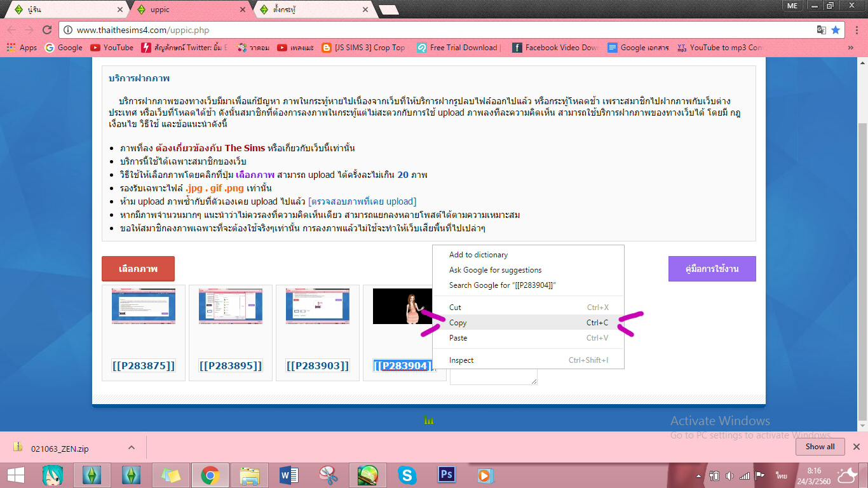This screenshot has height=488, width=868.
Task: Click the ME profile button in title bar
Action: (x=792, y=5)
